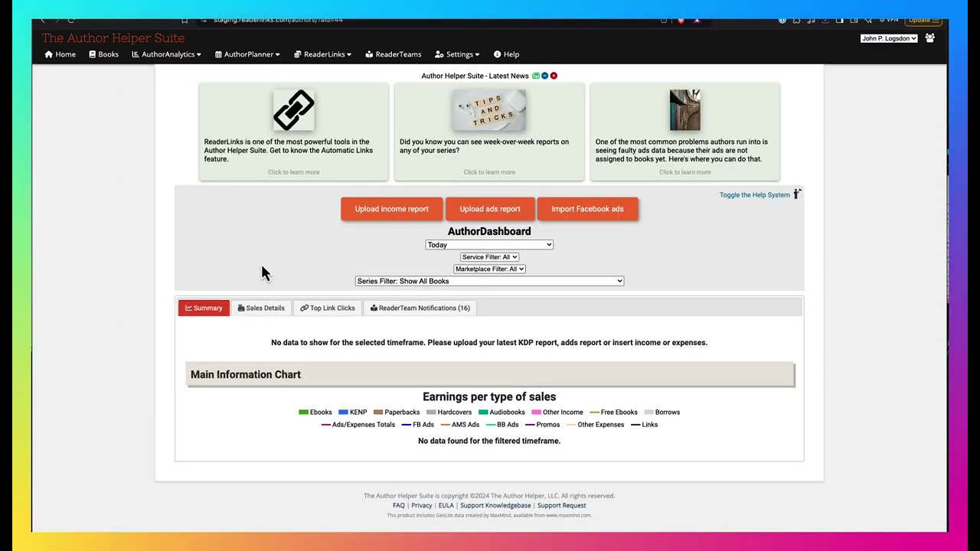Expand the Settings navigation menu

point(457,54)
